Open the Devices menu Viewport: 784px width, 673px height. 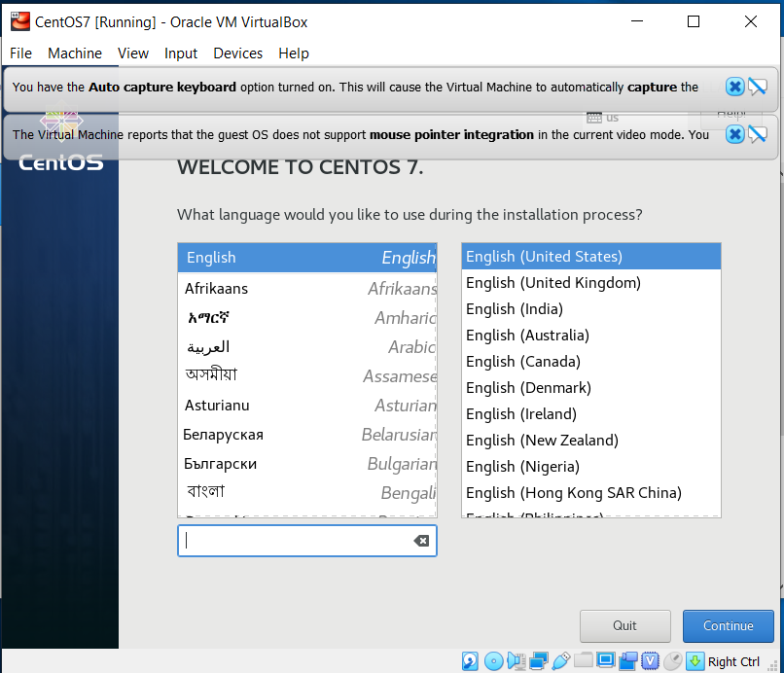pos(238,53)
